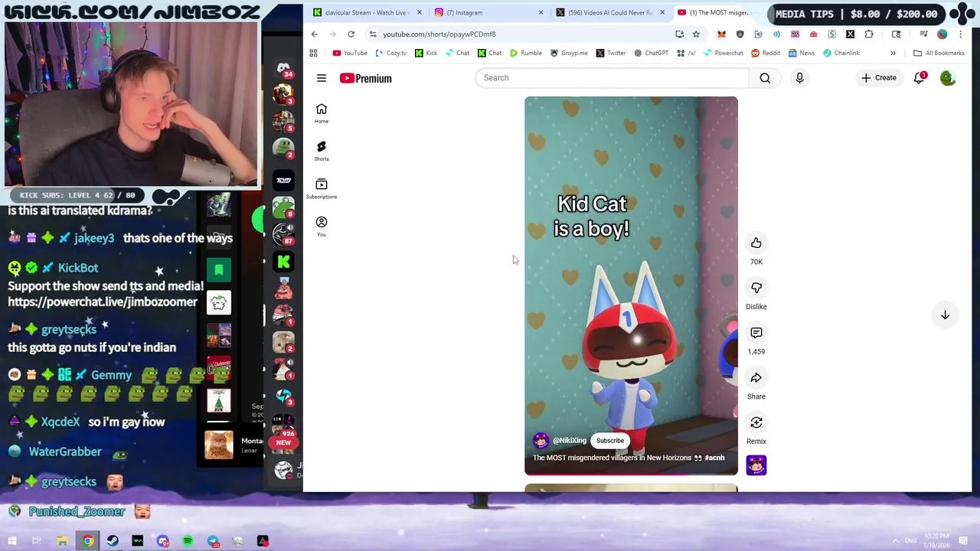Open the browser Extensions puzzle icon
The width and height of the screenshot is (980, 551).
tap(869, 34)
